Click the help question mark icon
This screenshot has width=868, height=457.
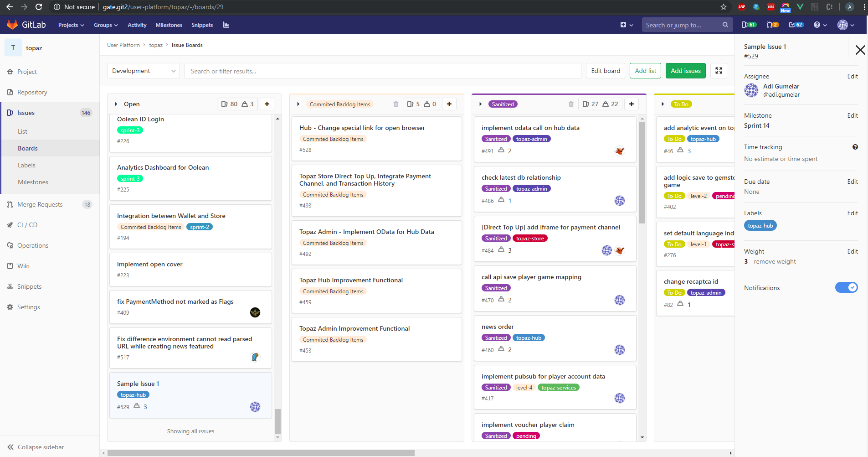[817, 25]
